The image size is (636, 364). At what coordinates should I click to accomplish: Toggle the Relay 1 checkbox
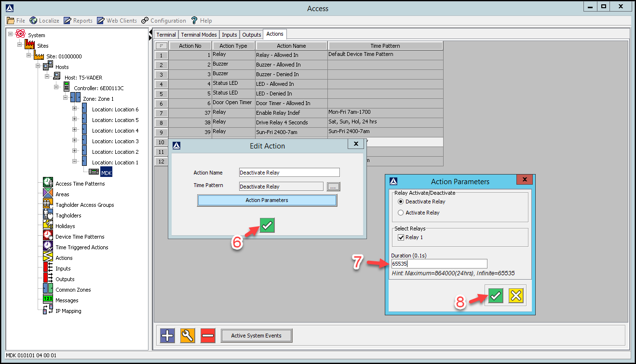pos(401,237)
